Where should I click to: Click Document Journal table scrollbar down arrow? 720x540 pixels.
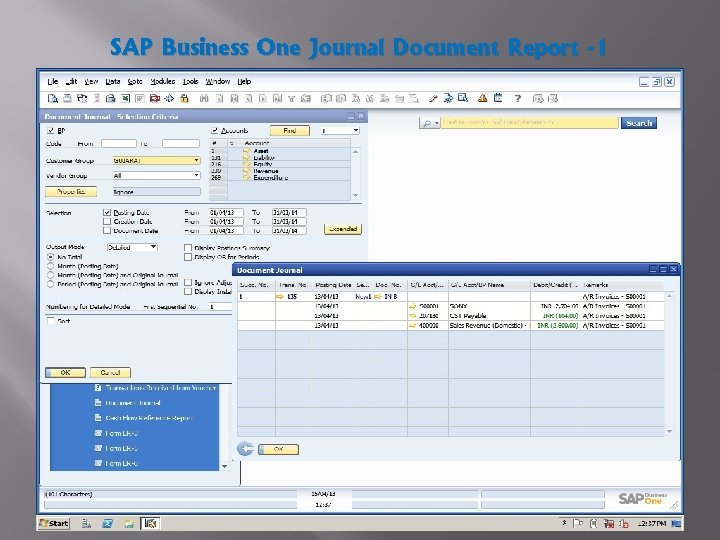click(x=669, y=432)
